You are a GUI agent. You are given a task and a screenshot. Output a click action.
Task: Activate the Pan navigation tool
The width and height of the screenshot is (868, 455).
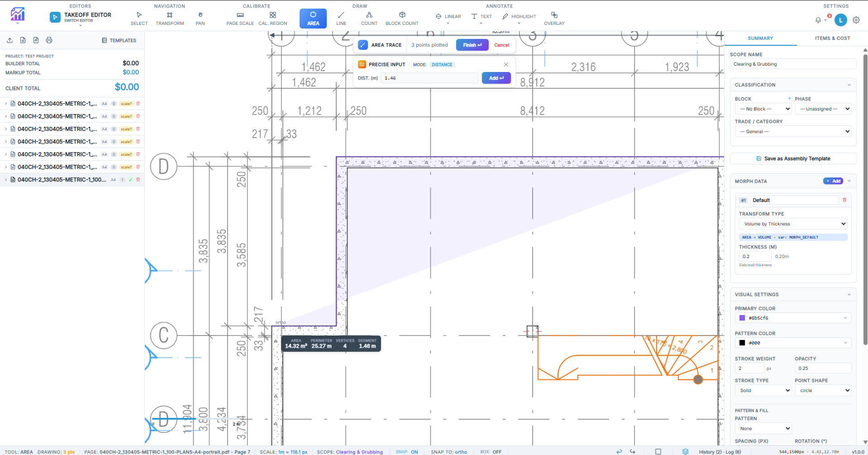(x=200, y=18)
